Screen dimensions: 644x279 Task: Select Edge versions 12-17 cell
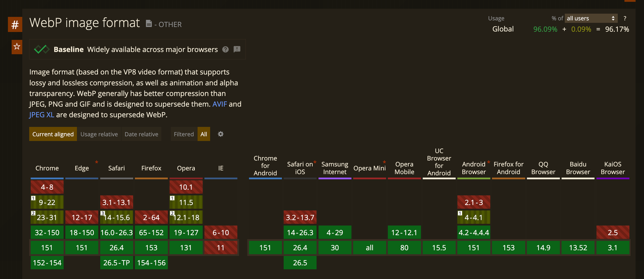point(82,217)
